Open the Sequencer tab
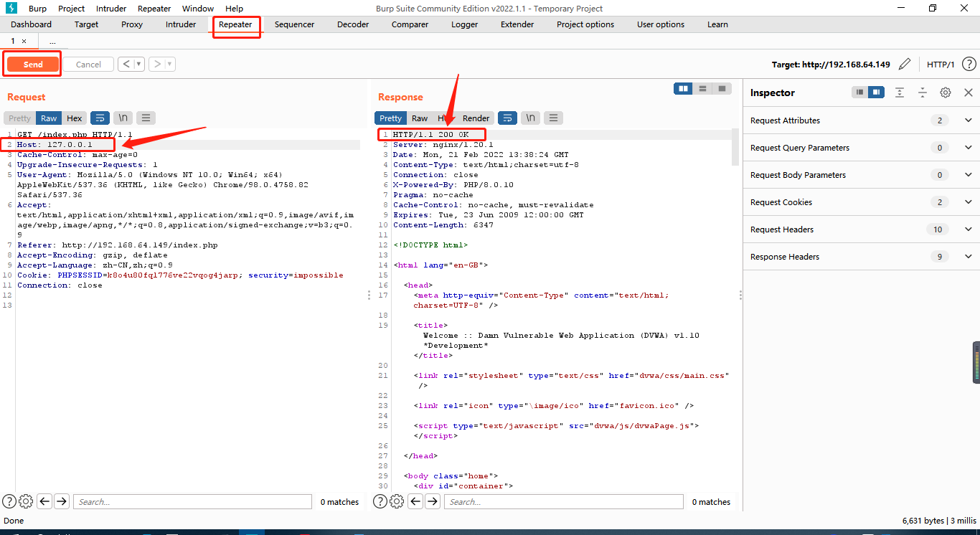This screenshot has width=980, height=535. 294,24
